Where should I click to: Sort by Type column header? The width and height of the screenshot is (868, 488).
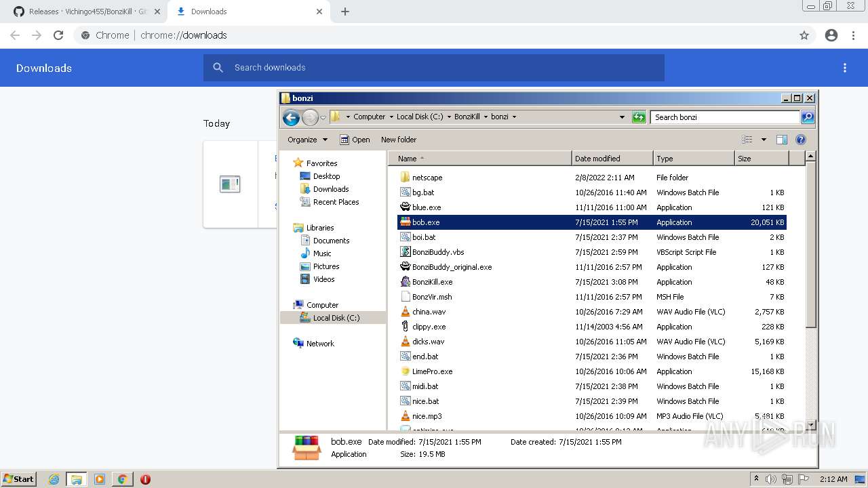(694, 159)
